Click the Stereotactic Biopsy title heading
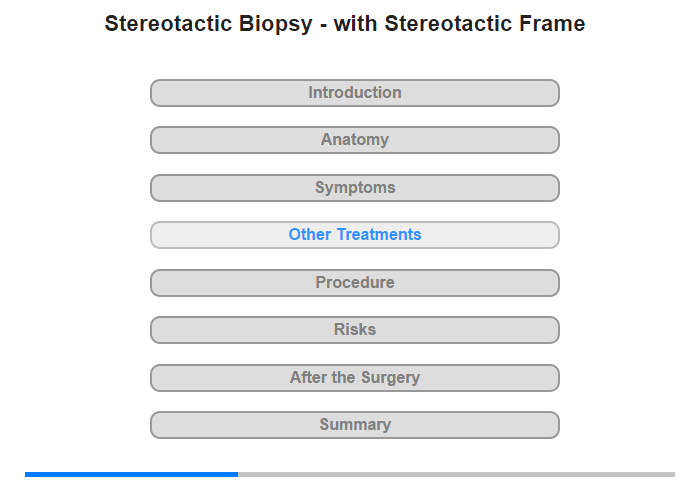The height and width of the screenshot is (480, 700). (345, 23)
